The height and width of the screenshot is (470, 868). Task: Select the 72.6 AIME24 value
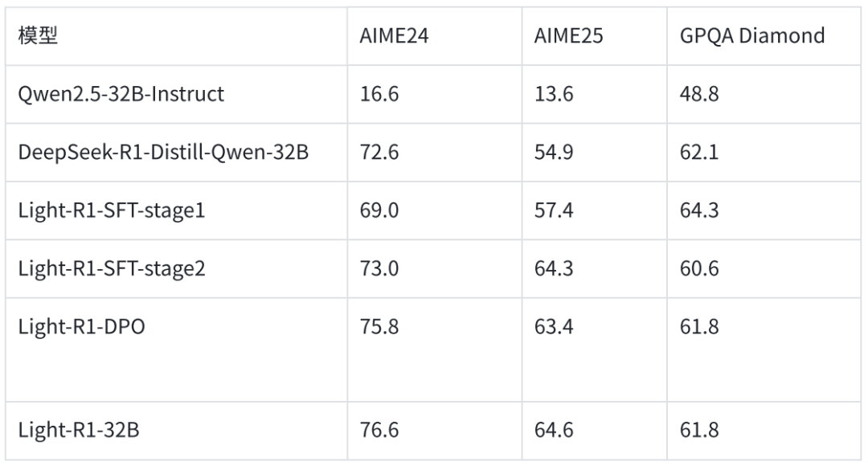379,152
